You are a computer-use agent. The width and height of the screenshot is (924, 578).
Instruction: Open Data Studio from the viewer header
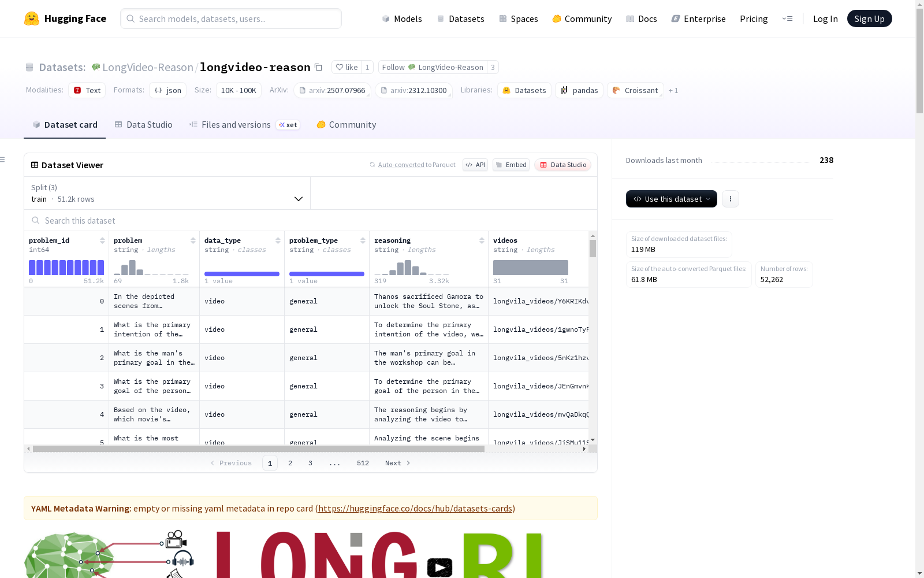[x=563, y=165]
